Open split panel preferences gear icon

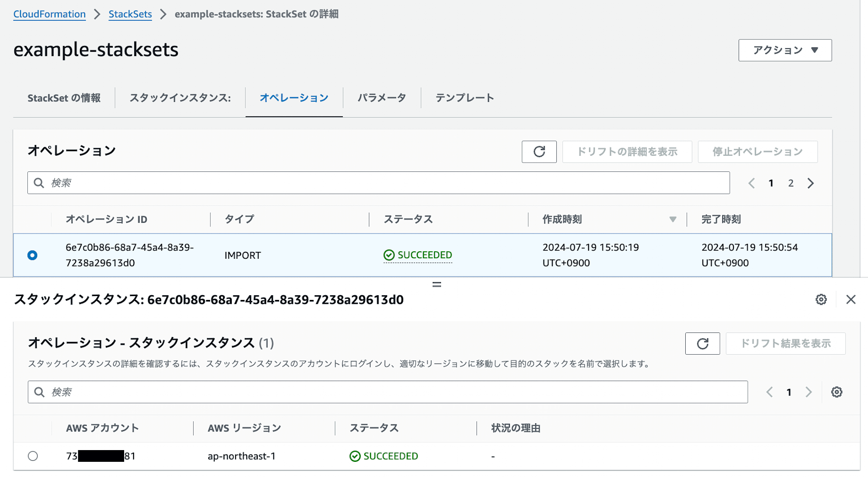821,299
